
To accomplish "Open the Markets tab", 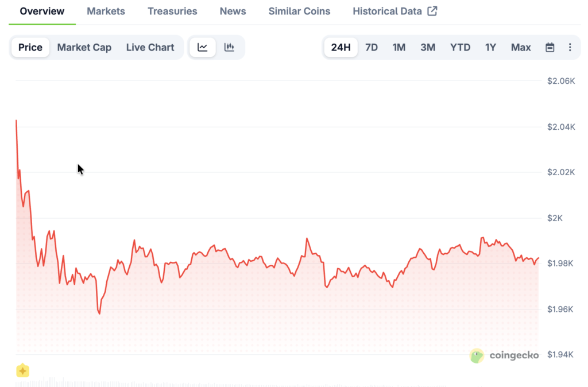I will tap(106, 11).
